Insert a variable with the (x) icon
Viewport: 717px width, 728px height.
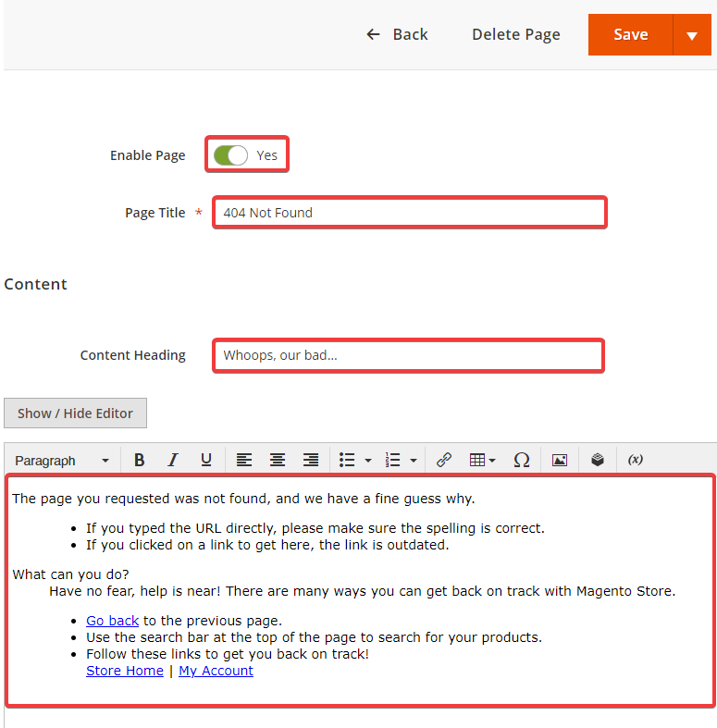(636, 460)
